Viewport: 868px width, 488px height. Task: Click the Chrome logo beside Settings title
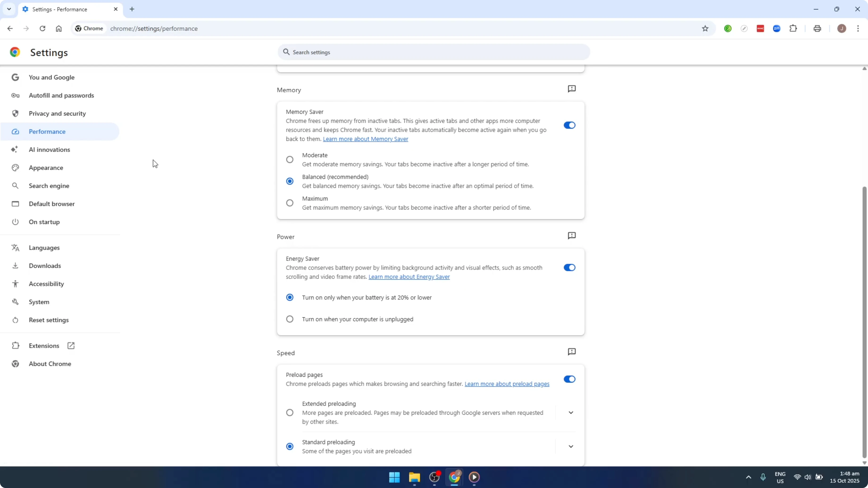click(x=15, y=52)
